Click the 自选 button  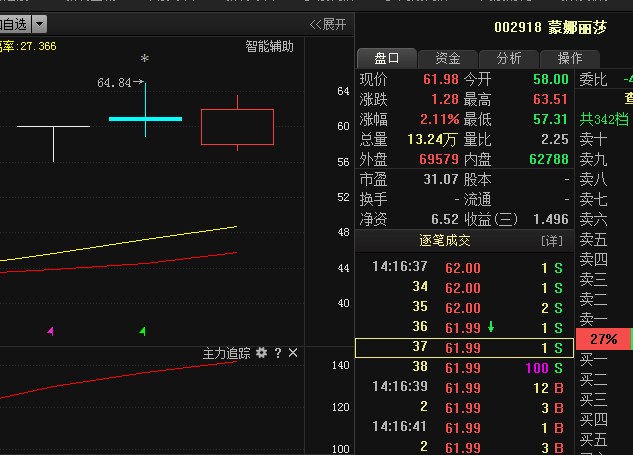[15, 24]
